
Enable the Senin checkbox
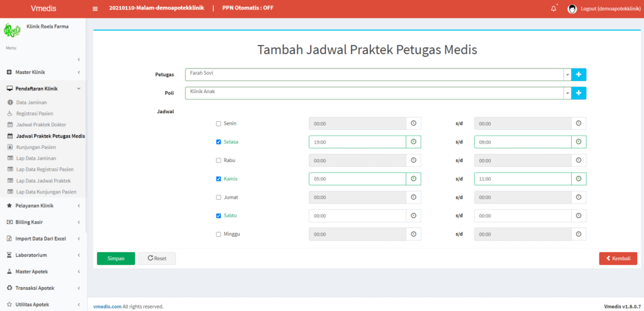click(218, 124)
